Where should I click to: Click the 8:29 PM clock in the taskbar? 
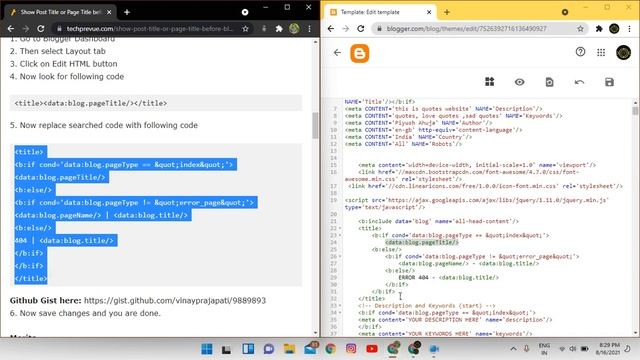click(608, 349)
